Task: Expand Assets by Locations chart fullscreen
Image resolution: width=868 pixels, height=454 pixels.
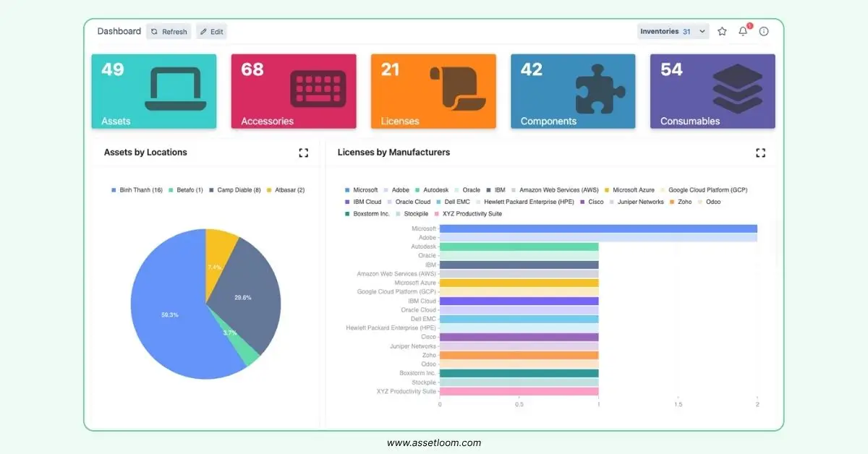Action: 304,153
